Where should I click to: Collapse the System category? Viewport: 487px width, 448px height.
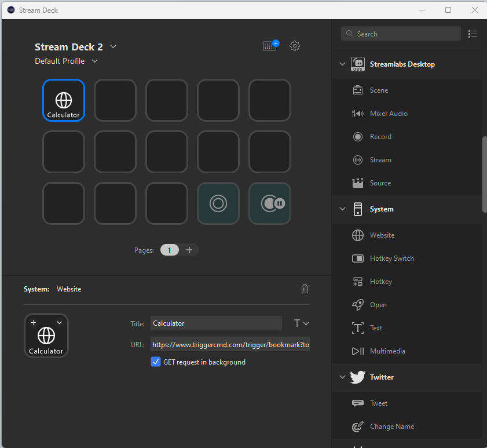click(342, 209)
